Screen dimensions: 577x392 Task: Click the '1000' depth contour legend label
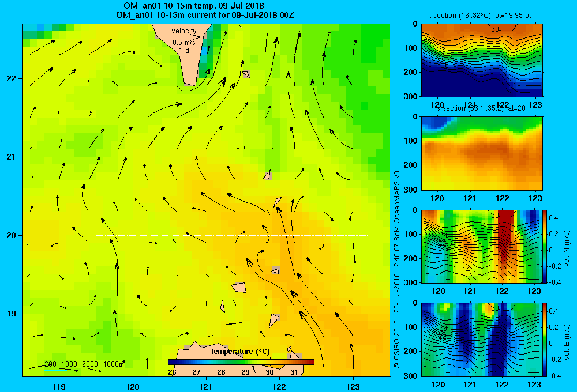(69, 364)
